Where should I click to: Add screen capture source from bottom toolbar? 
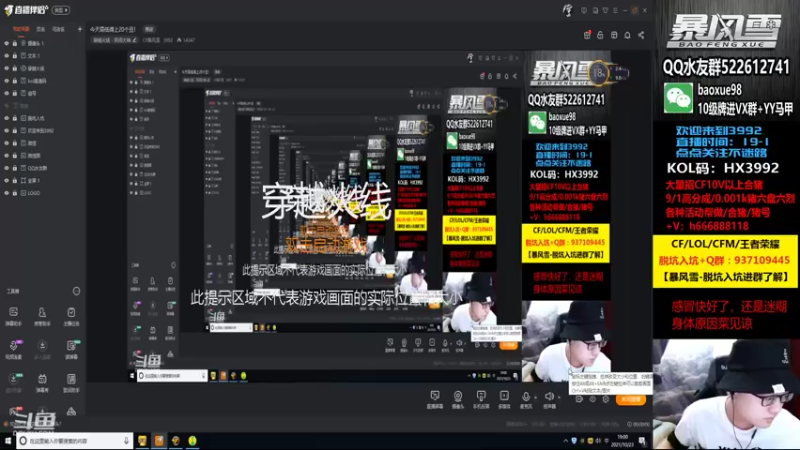pos(435,399)
